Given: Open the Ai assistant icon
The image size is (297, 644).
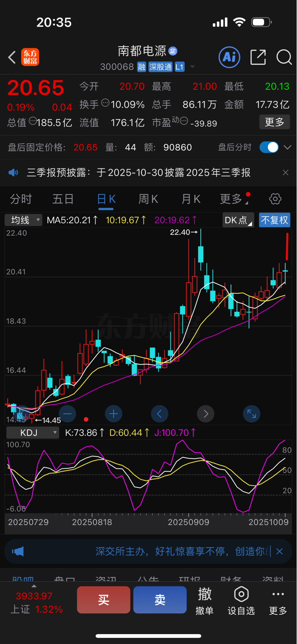Looking at the screenshot, I should click(229, 57).
